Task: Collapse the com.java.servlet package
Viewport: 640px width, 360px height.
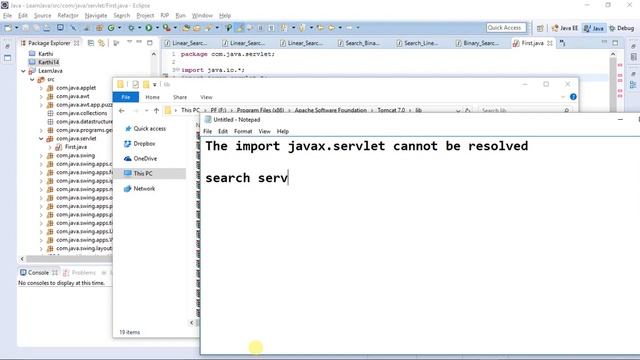Action: tap(41, 139)
